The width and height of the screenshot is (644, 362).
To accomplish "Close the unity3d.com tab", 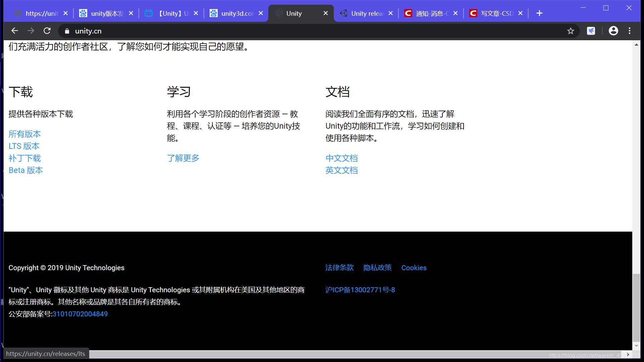I will [261, 13].
